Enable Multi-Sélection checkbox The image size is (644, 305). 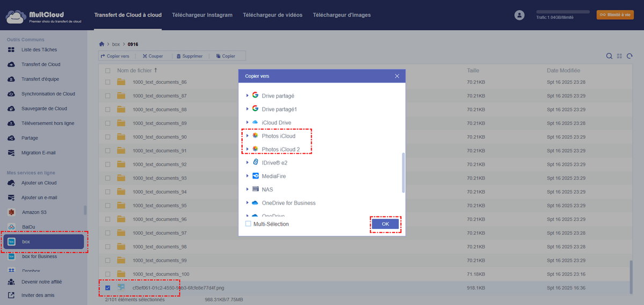click(248, 224)
